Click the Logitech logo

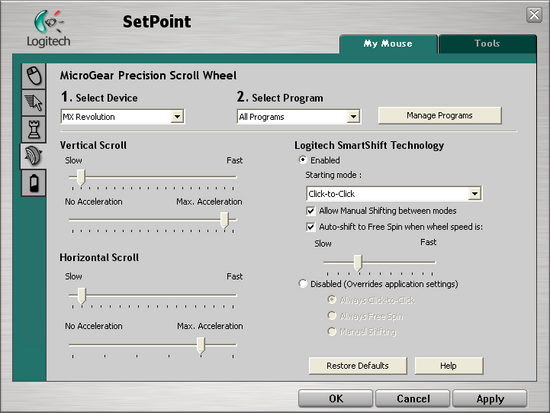(x=48, y=29)
